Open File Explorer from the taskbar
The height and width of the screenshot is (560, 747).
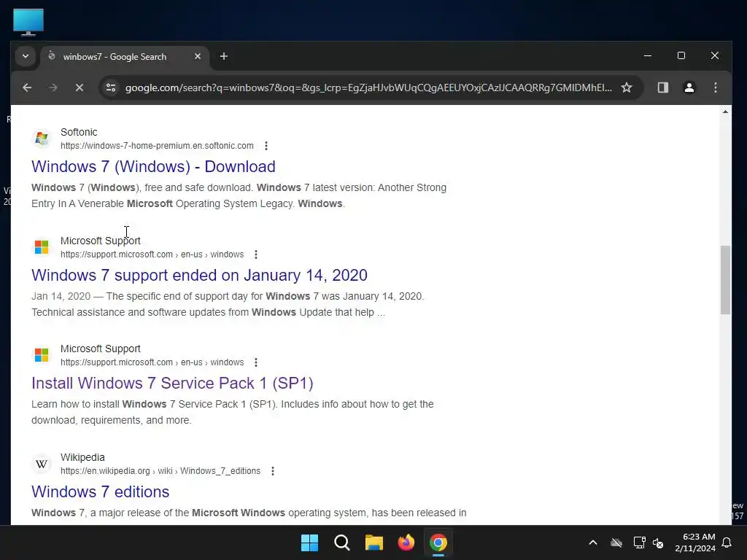374,542
